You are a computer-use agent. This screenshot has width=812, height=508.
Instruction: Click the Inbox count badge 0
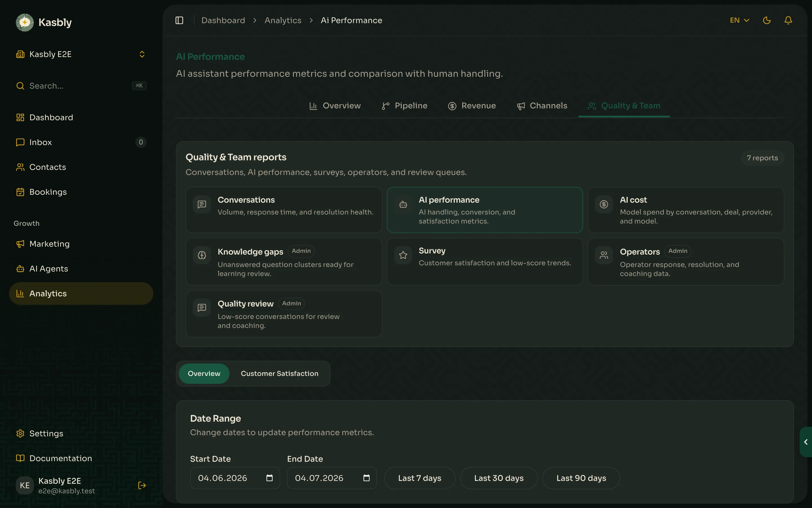click(141, 143)
